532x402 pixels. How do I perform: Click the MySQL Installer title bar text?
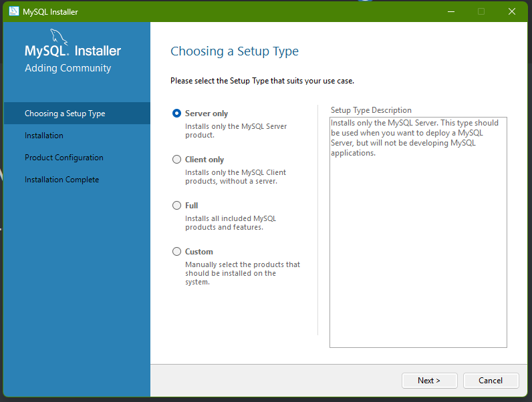coord(51,11)
